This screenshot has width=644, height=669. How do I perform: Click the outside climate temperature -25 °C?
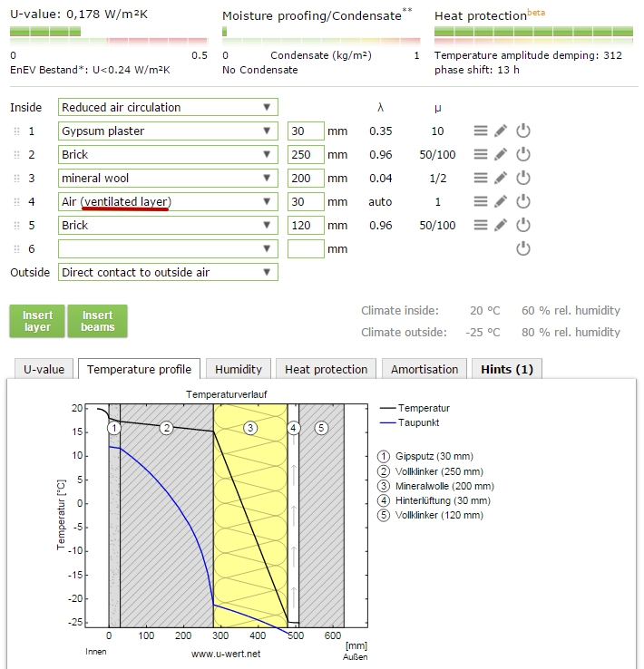(483, 333)
